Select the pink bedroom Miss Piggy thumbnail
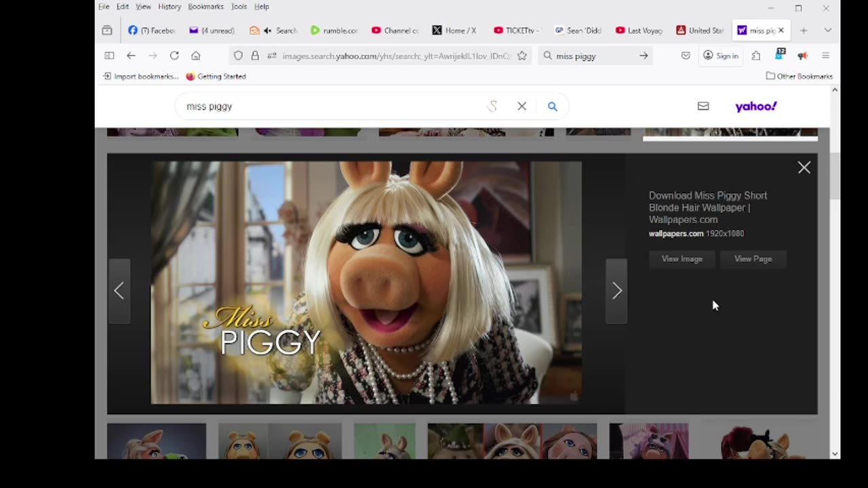Image resolution: width=868 pixels, height=488 pixels. pyautogui.click(x=649, y=441)
